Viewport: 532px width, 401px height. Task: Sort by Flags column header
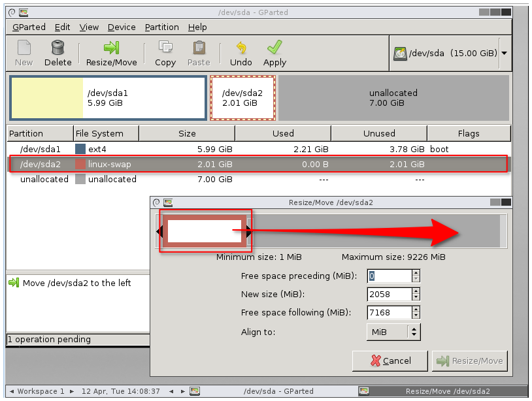[x=469, y=133]
